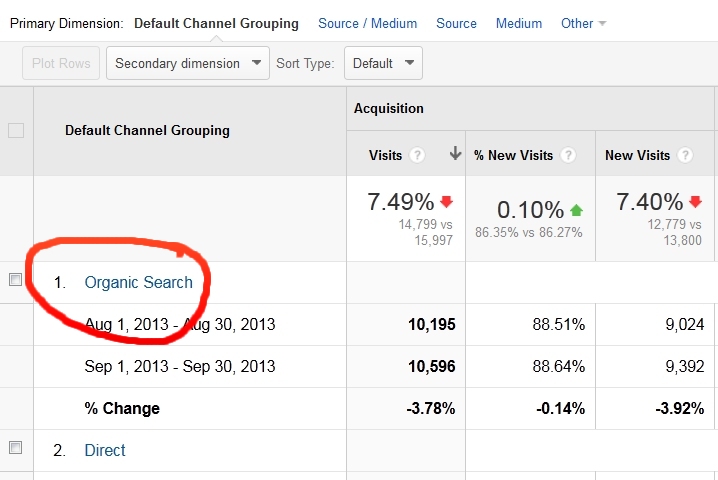Check the Direct row checkbox
Viewport: 718px width, 480px height.
click(x=16, y=447)
